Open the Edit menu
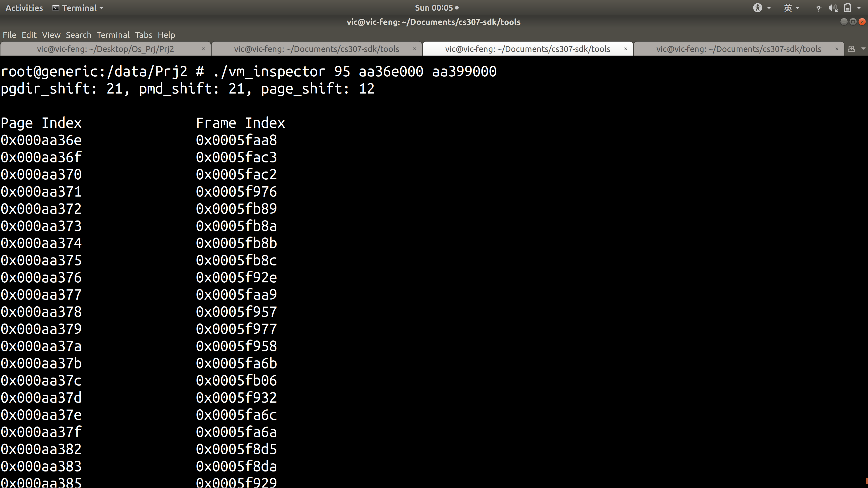868x488 pixels. click(29, 35)
